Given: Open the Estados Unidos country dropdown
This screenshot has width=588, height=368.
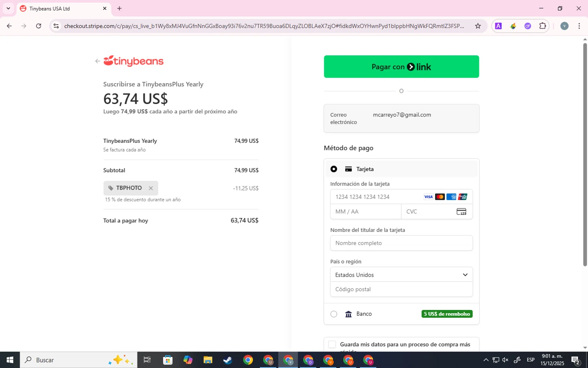Looking at the screenshot, I should (401, 275).
